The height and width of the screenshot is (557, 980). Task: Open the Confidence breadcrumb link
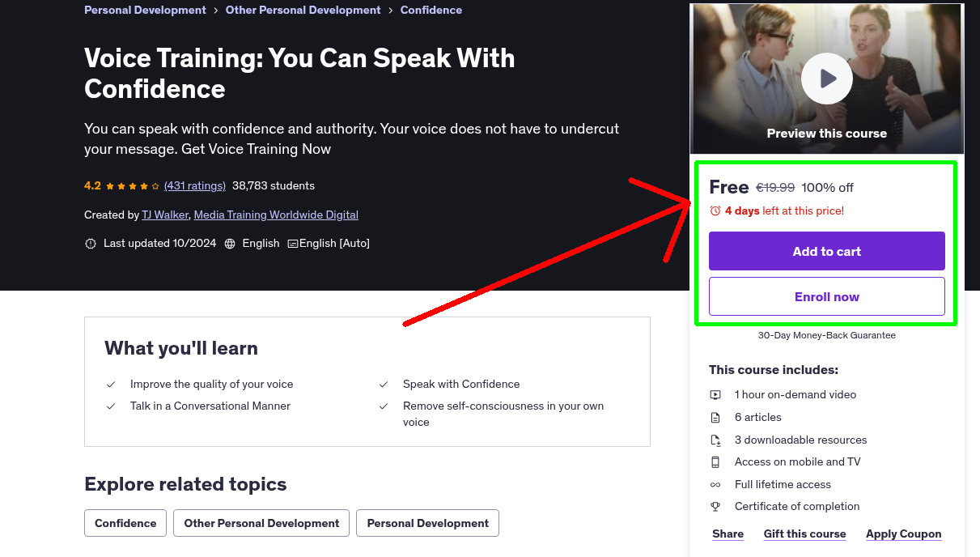coord(431,11)
